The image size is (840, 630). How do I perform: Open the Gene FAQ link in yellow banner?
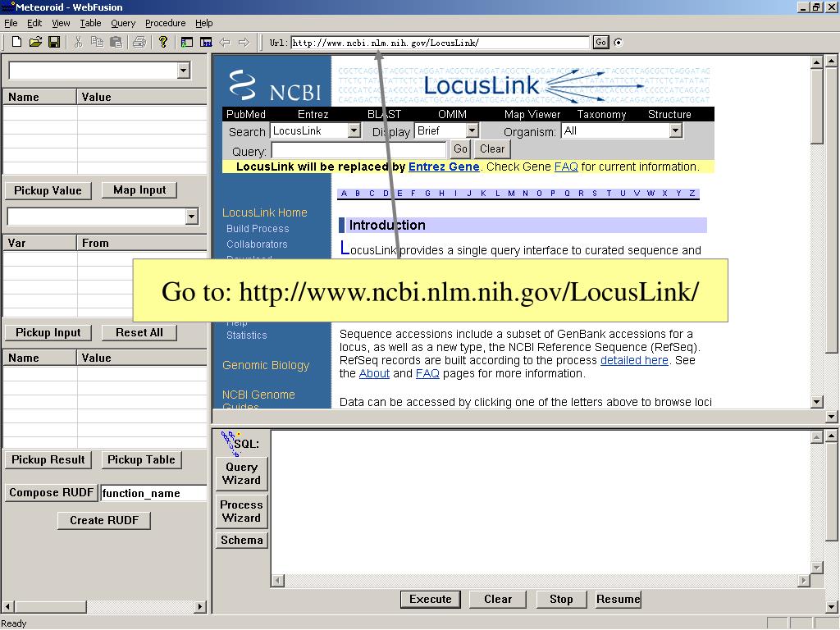(566, 167)
